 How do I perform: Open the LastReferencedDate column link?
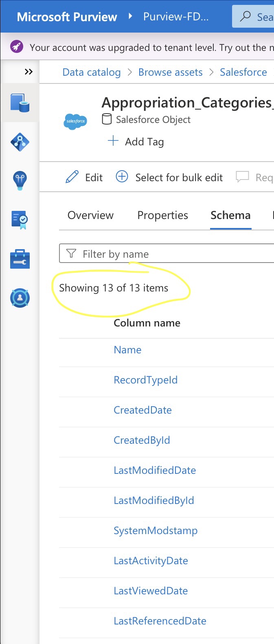160,621
